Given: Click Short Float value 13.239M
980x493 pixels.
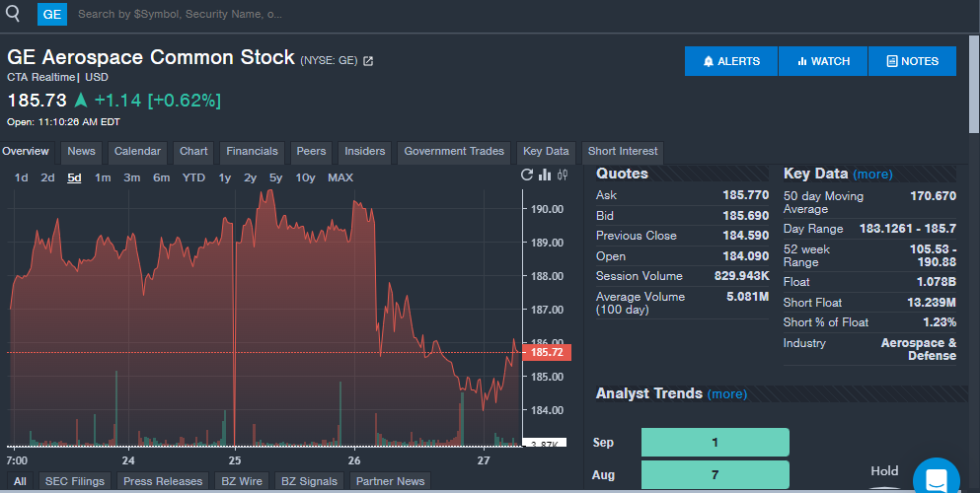Looking at the screenshot, I should click(932, 303).
